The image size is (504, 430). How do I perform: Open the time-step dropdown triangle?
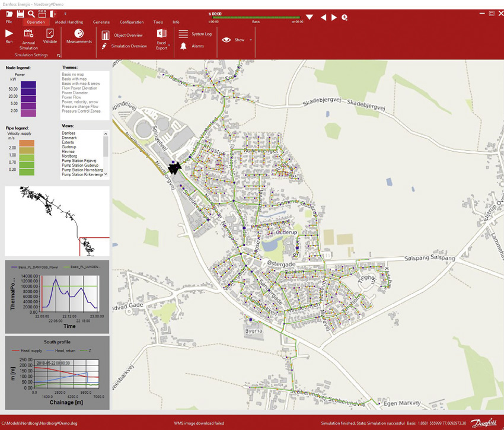(x=310, y=17)
